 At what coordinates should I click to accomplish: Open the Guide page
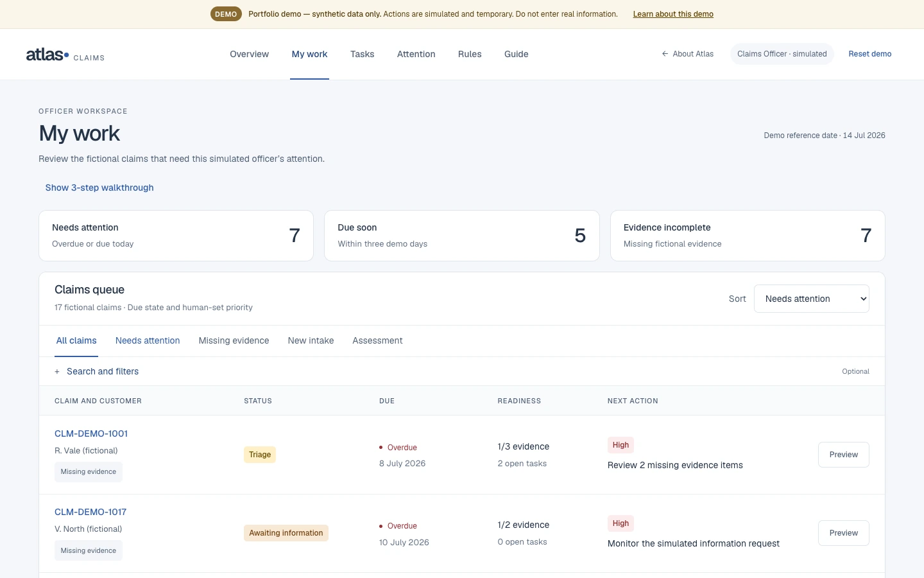pyautogui.click(x=517, y=54)
